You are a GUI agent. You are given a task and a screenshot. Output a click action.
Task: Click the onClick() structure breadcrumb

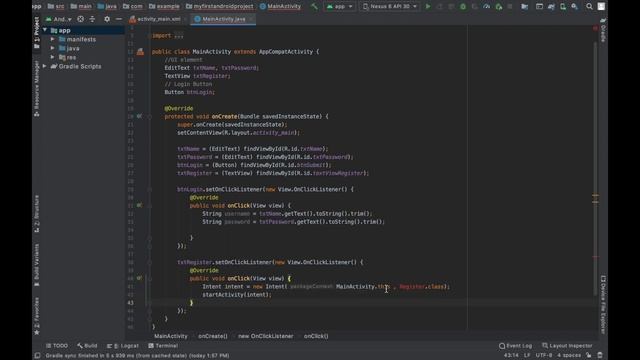pos(316,336)
